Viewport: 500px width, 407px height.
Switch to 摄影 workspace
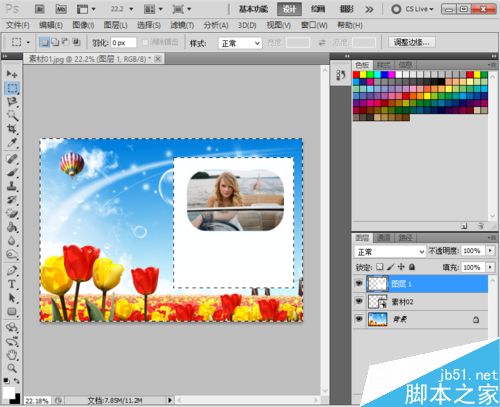(346, 9)
